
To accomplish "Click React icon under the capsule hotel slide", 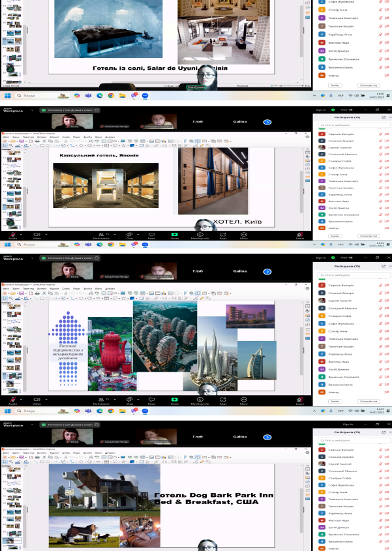I will click(x=151, y=233).
